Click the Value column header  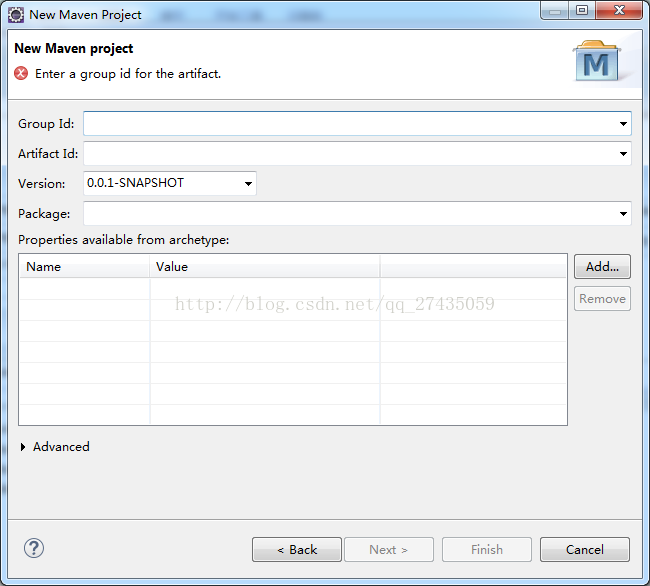264,266
